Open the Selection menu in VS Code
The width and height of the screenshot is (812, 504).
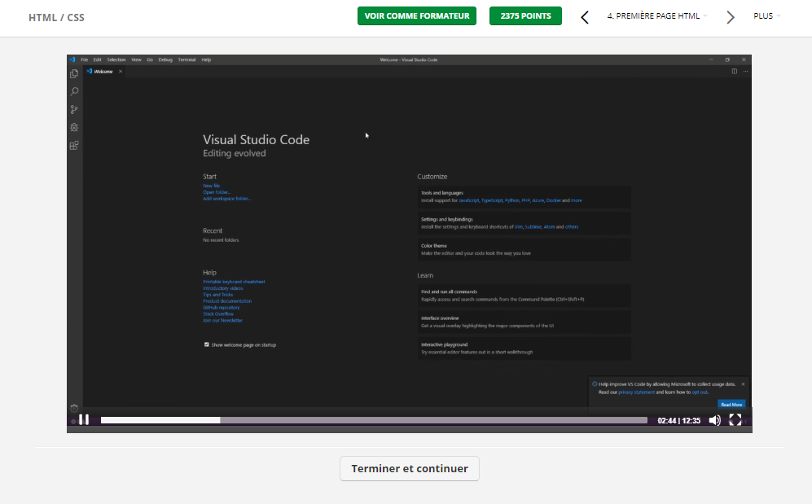point(116,59)
